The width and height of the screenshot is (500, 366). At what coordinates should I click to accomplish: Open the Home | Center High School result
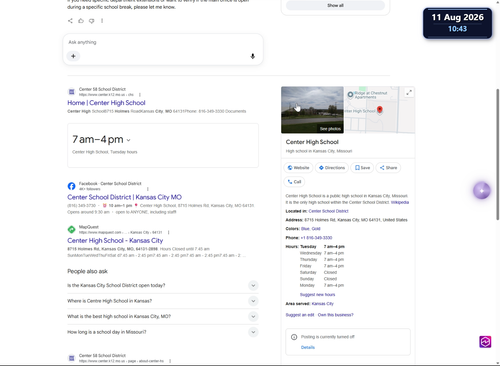[x=106, y=103]
